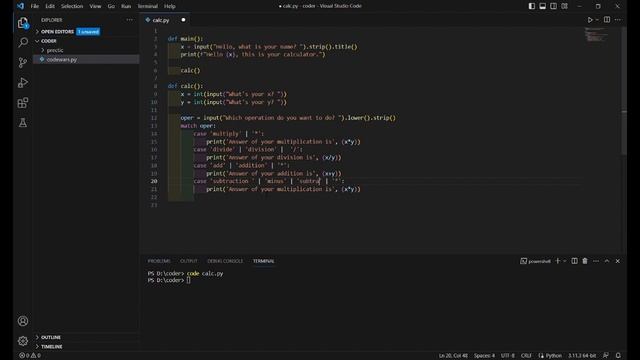Expand the prectic folder
The image size is (640, 360).
click(55, 50)
